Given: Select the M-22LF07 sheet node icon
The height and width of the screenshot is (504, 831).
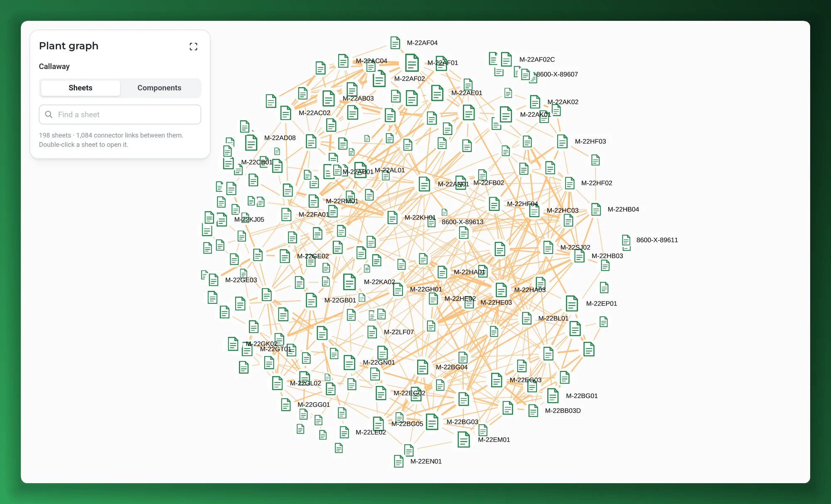Looking at the screenshot, I should click(372, 332).
